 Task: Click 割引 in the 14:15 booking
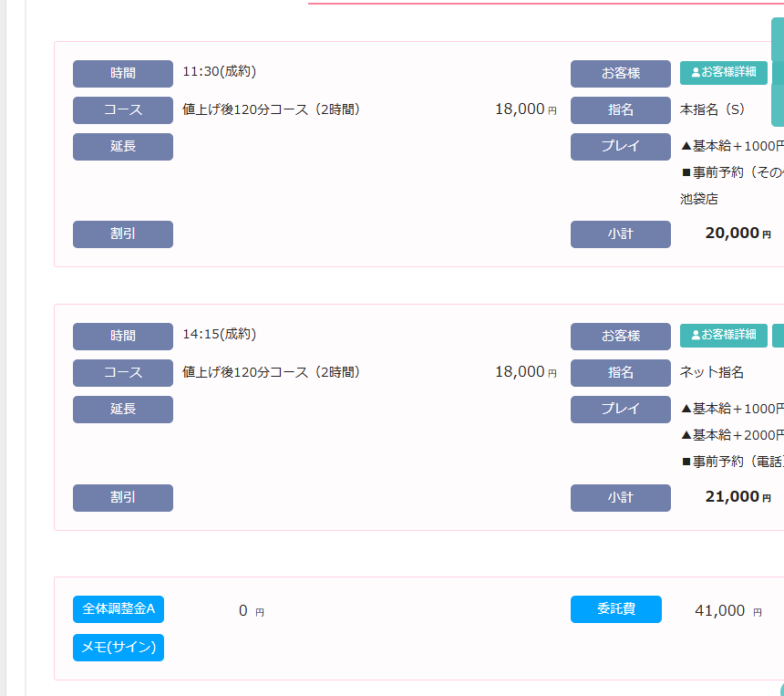[123, 498]
